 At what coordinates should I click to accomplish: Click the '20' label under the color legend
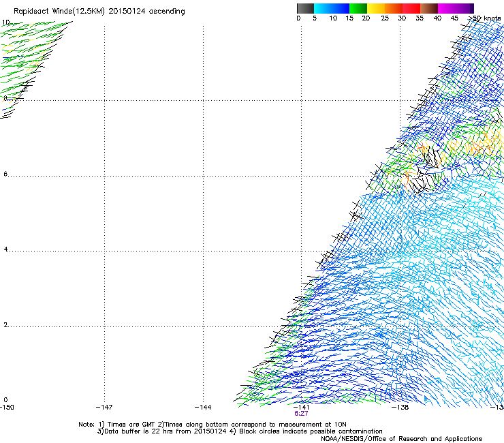366,18
